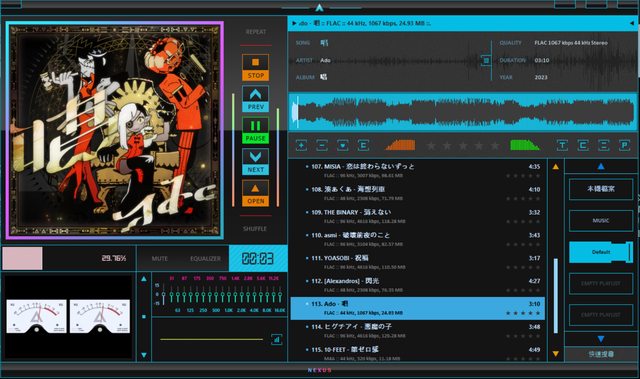Go to previous track with PREV

(x=256, y=99)
